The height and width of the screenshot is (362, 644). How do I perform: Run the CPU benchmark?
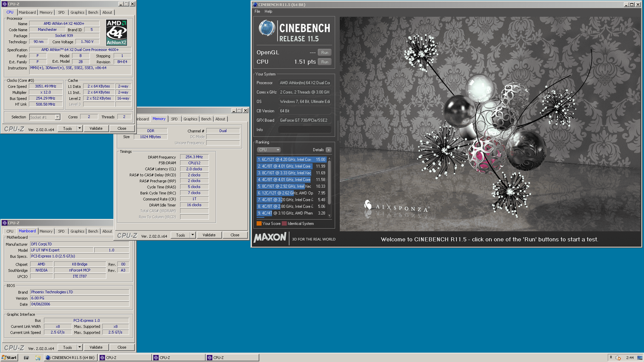[x=325, y=62]
